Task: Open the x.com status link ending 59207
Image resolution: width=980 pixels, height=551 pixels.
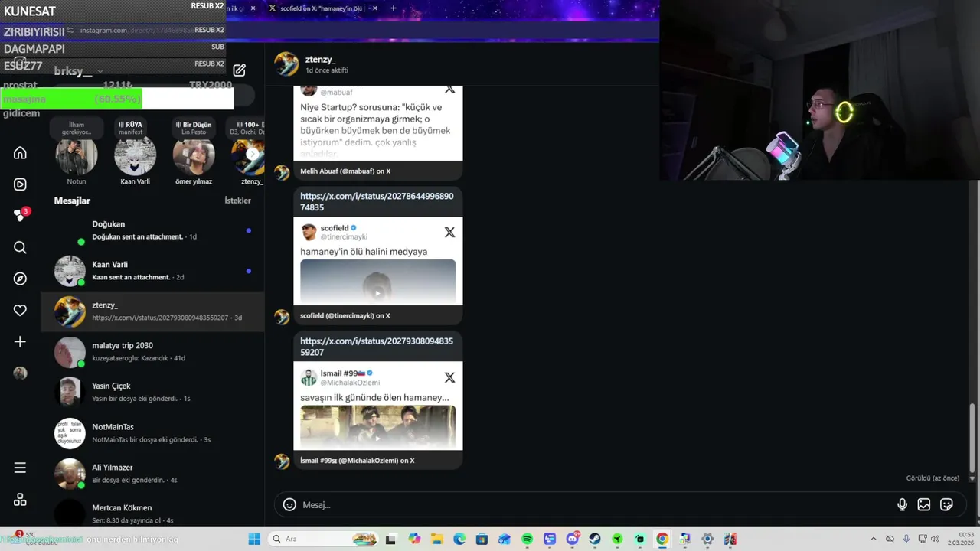Action: 377,347
